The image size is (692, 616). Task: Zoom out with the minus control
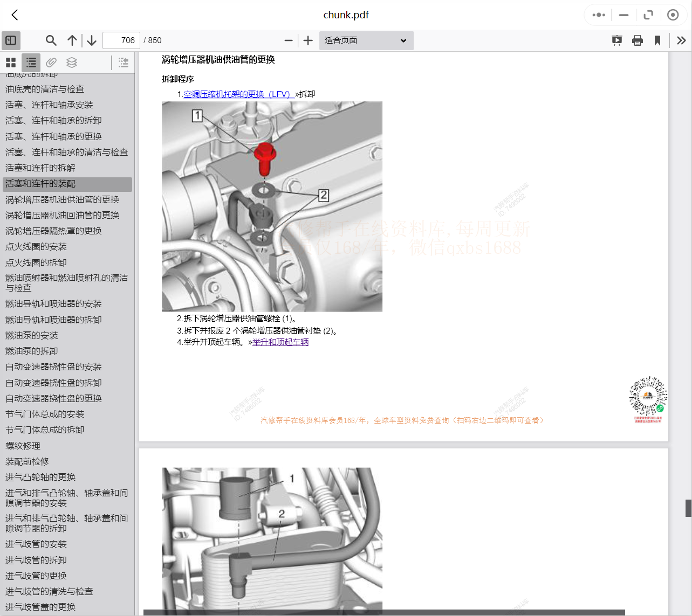(x=289, y=40)
